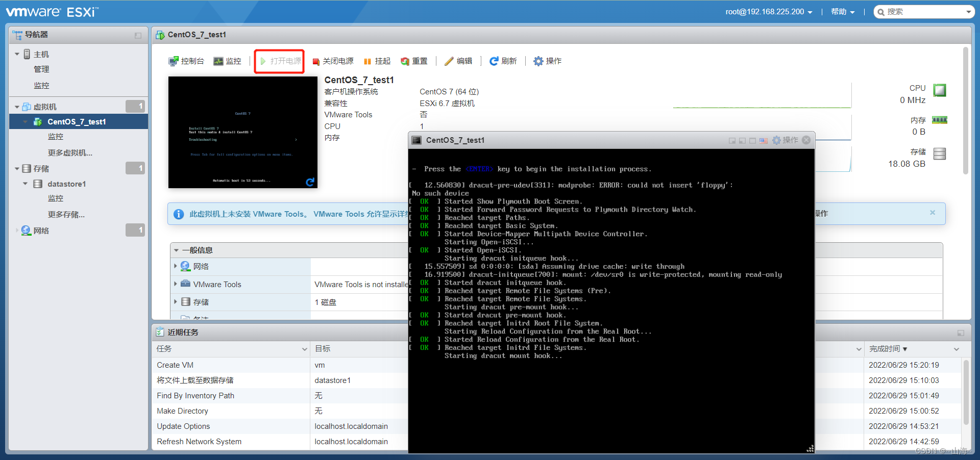This screenshot has width=980, height=460.
Task: Click the storage (存储) disk icon
Action: pyautogui.click(x=940, y=154)
